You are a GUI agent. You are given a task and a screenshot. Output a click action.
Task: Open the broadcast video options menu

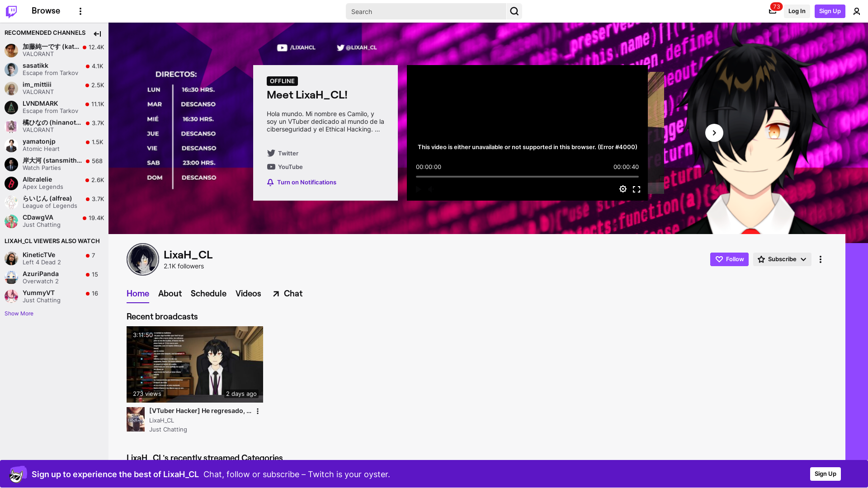[258, 411]
